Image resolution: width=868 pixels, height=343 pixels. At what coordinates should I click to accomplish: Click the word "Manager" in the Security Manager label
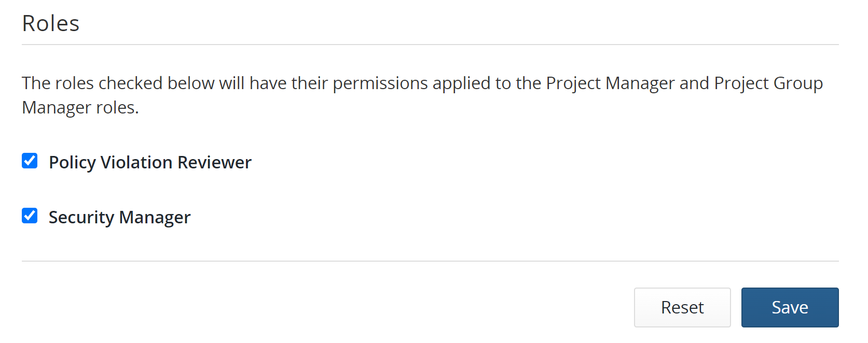click(x=155, y=218)
